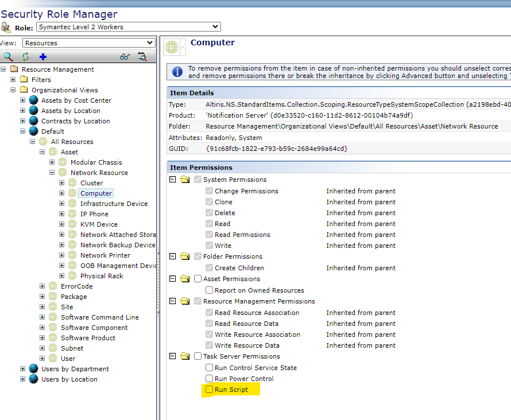Open the Role dropdown
Viewport: 511px width, 420px height.
click(x=128, y=26)
